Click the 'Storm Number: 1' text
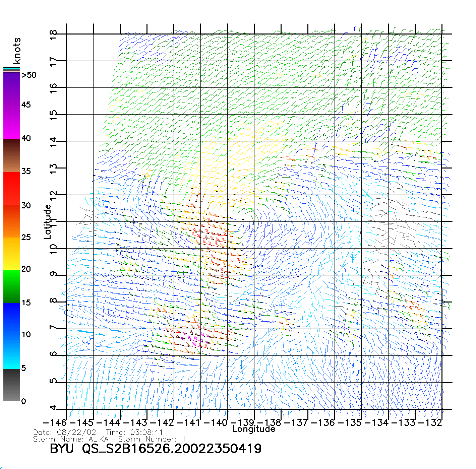Viewport: 476px width, 469px height. [152, 439]
